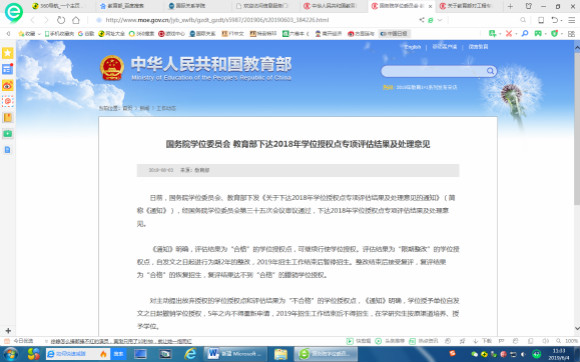Open the news feed icon in the sidebar

coord(8,69)
